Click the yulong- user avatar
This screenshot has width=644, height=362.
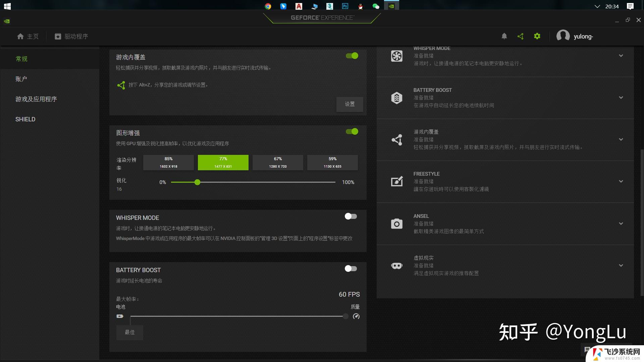click(563, 36)
